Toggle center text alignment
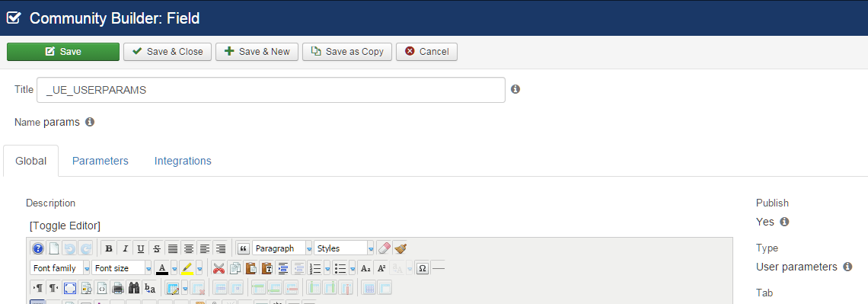 pyautogui.click(x=189, y=248)
